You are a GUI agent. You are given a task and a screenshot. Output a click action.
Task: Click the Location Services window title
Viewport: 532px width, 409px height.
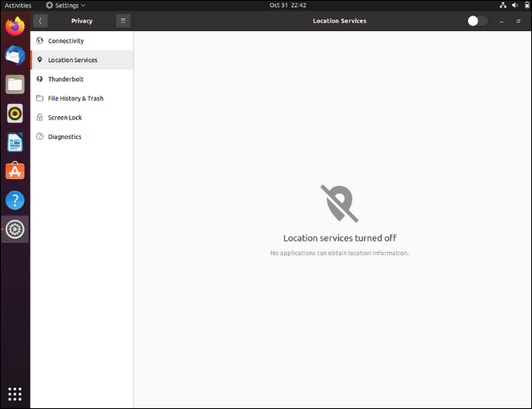[x=340, y=21]
